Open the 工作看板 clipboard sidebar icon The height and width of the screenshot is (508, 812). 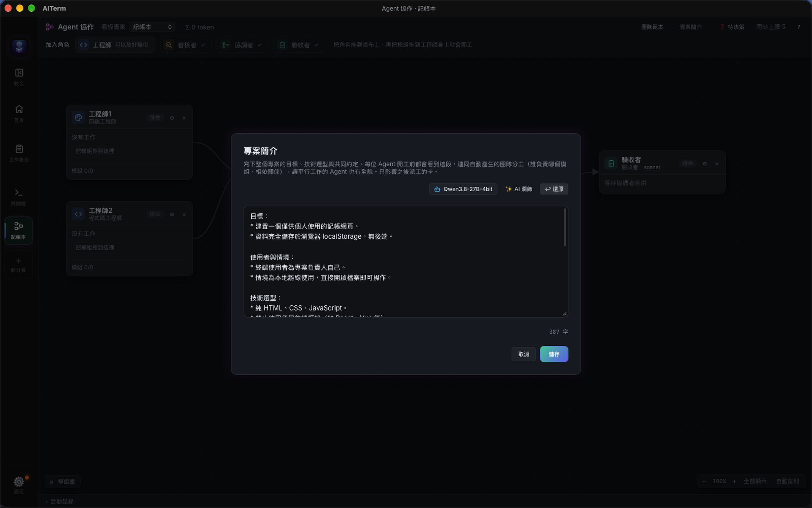[x=19, y=153]
